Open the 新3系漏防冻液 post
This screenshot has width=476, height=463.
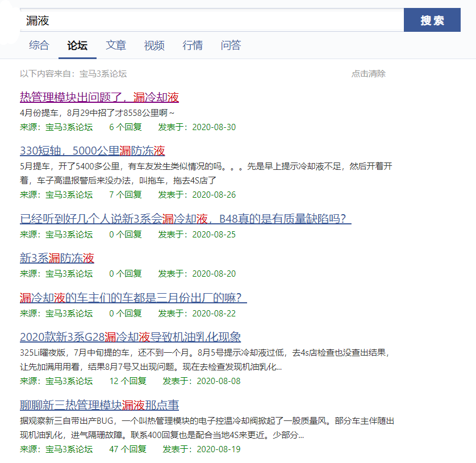click(57, 258)
